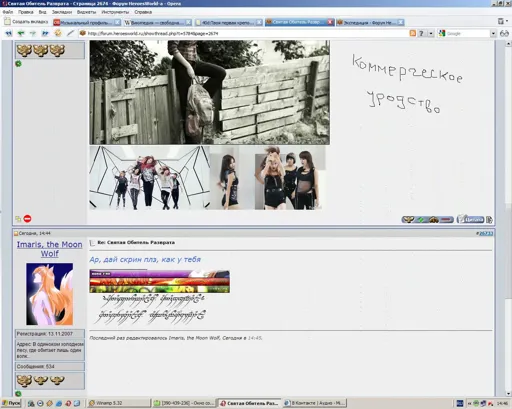
Task: Click the wand auto-fill icon
Action: point(70,33)
